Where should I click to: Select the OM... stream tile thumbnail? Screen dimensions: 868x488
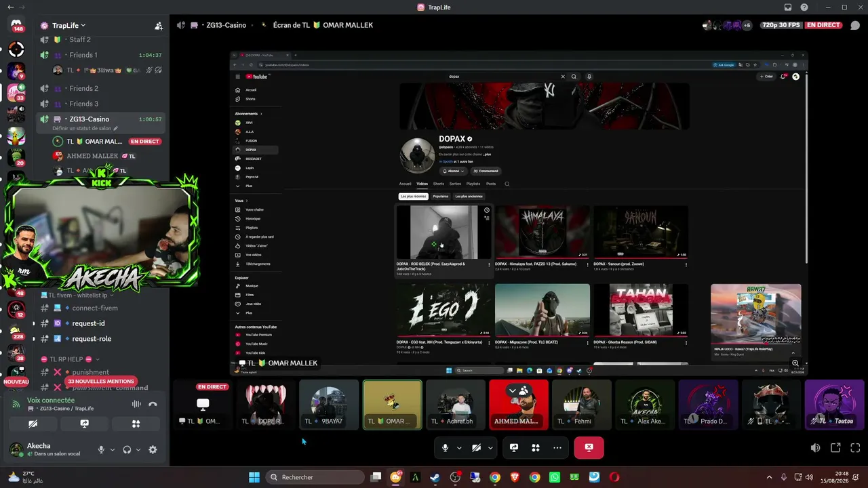click(203, 405)
